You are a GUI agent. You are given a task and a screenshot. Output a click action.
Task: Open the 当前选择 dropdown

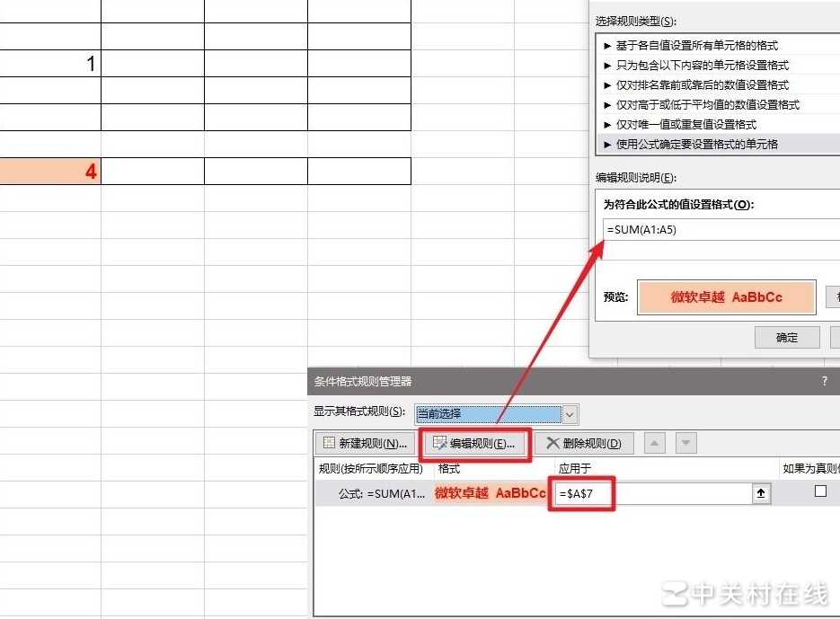coord(569,414)
